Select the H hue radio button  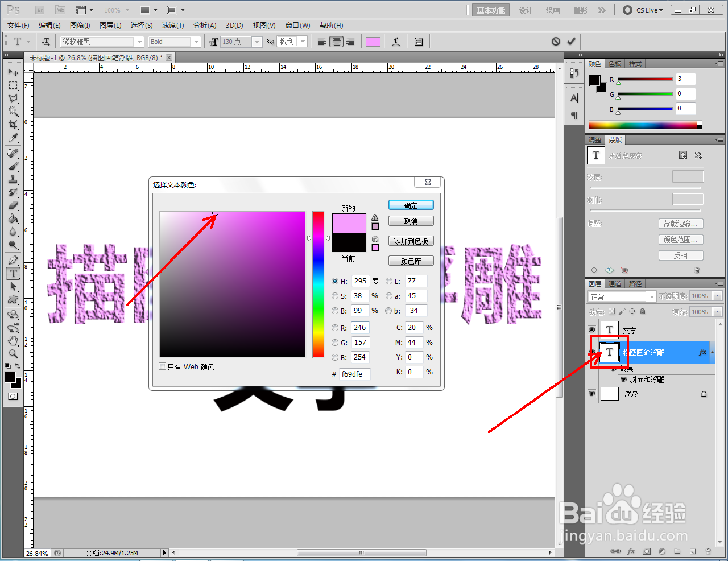[x=335, y=281]
